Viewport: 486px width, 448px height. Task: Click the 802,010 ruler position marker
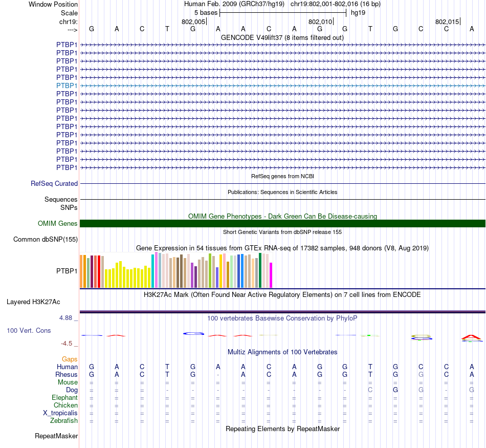pos(320,22)
